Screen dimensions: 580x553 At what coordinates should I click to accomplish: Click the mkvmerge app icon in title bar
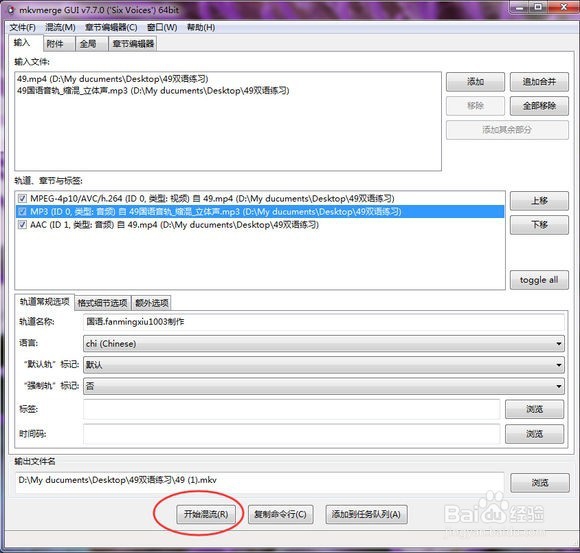[11, 10]
